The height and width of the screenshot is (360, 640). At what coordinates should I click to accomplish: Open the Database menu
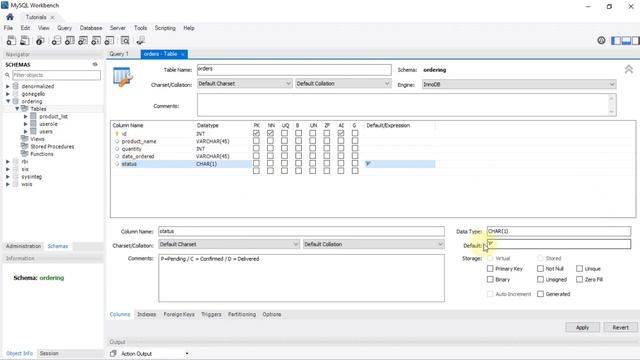pos(91,28)
